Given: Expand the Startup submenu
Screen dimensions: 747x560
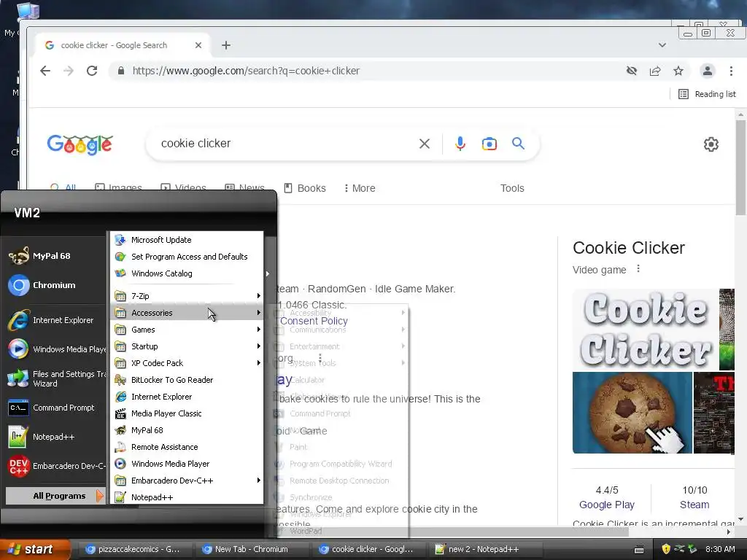Looking at the screenshot, I should click(x=187, y=346).
